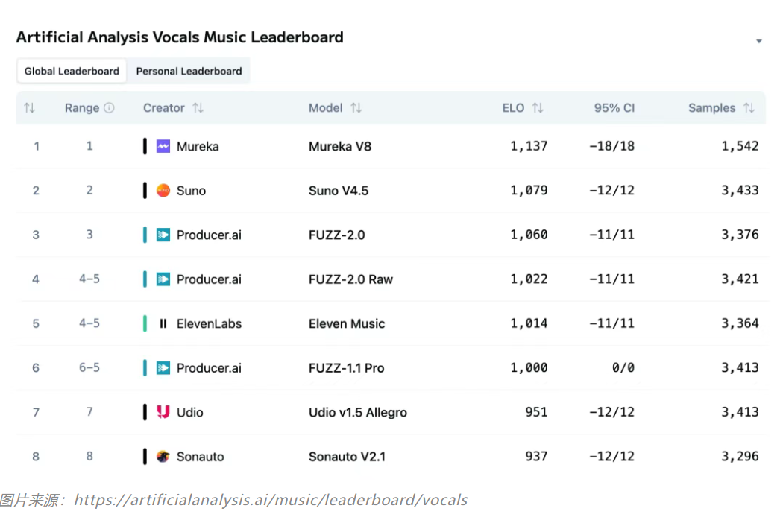
Task: Sort the table by ELO column arrows
Action: (538, 108)
